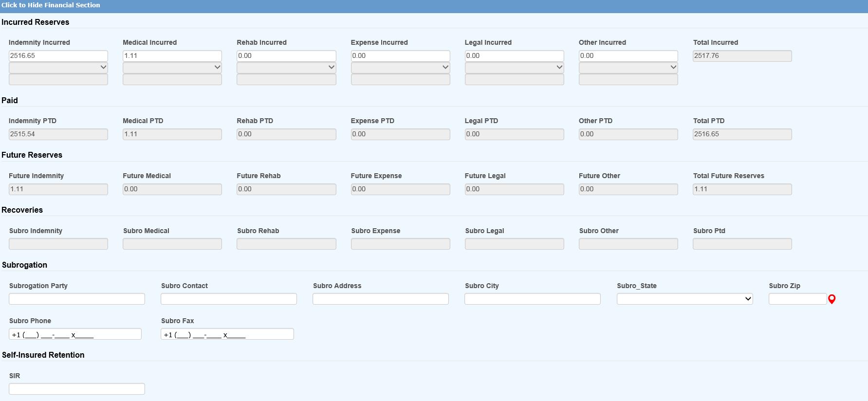Focus the Legal Incurred amount field

tap(514, 56)
